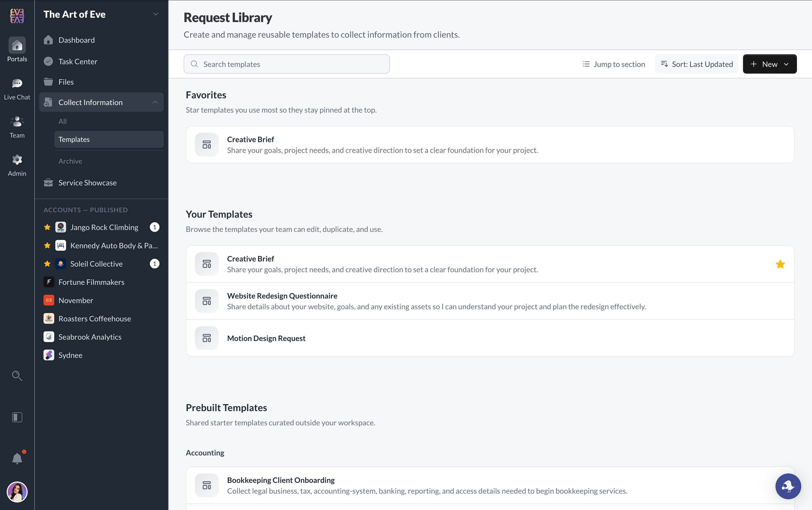The image size is (812, 510).
Task: Expand The Art of Eve workspace menu
Action: tap(156, 14)
